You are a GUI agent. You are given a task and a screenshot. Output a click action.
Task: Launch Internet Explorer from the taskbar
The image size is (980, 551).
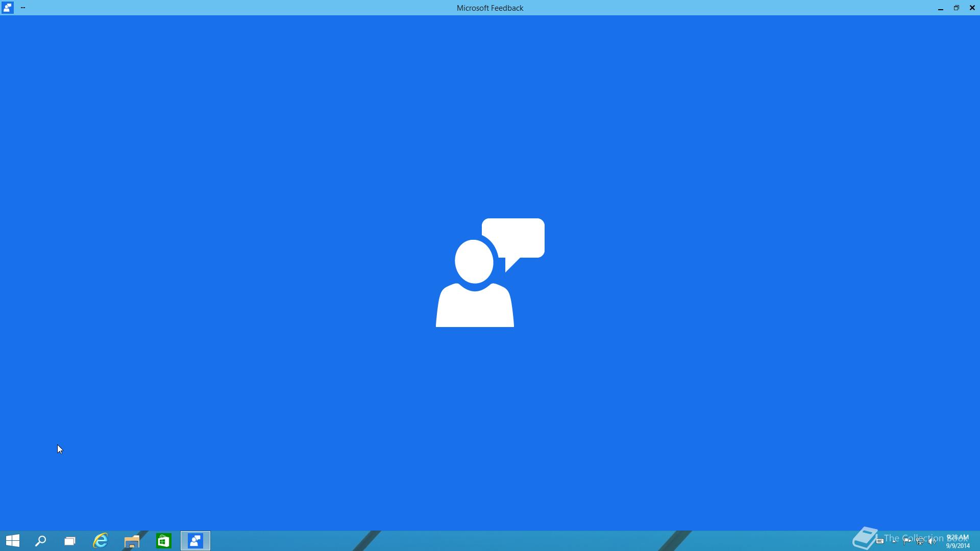tap(101, 541)
